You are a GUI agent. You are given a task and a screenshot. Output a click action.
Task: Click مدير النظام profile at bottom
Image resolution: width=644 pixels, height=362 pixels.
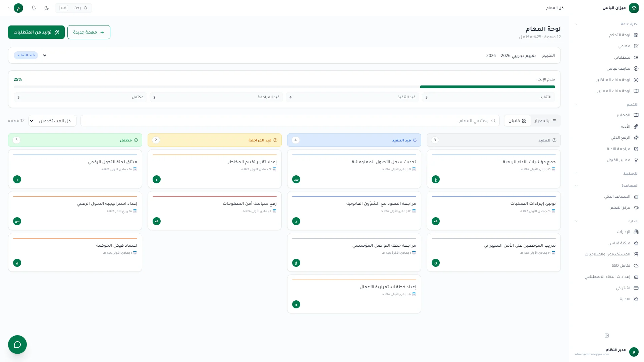click(607, 352)
